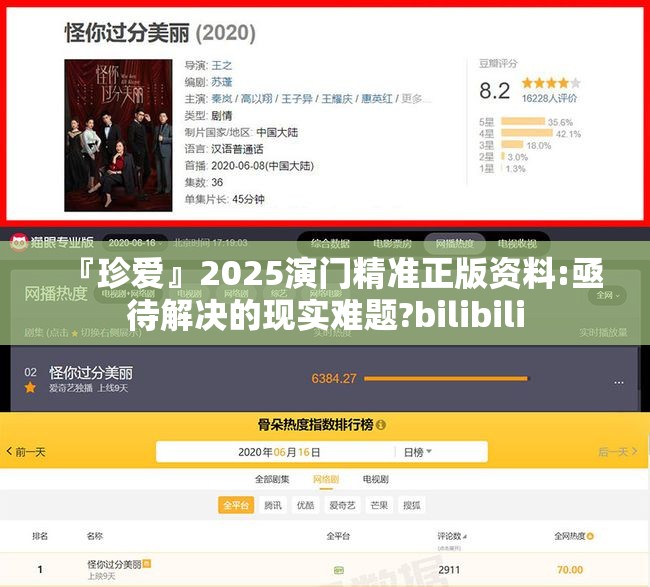Filter ranking by 搜狐 platform
This screenshot has width=650, height=587.
[x=412, y=505]
